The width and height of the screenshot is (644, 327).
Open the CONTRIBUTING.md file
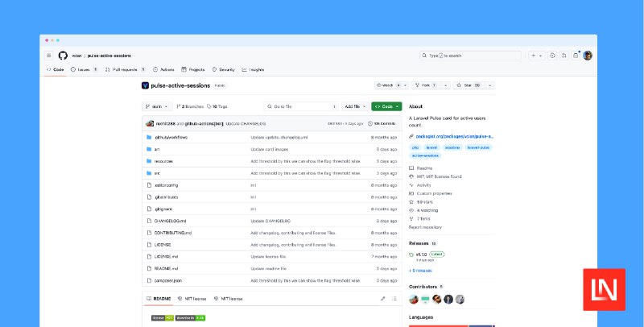pyautogui.click(x=173, y=233)
